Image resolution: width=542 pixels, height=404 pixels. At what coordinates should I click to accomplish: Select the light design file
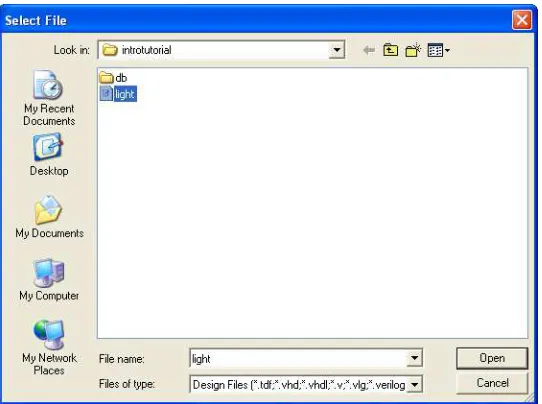118,94
